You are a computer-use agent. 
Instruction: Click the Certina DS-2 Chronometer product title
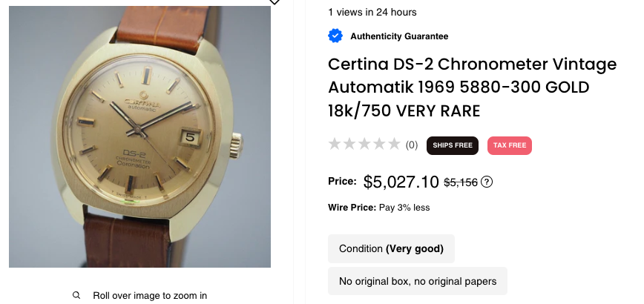tap(472, 87)
